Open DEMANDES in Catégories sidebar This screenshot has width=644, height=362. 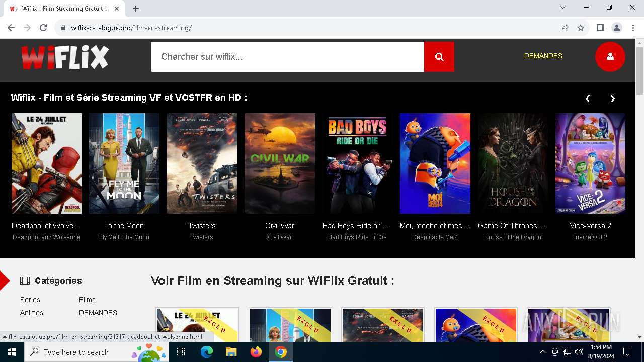pos(98,313)
